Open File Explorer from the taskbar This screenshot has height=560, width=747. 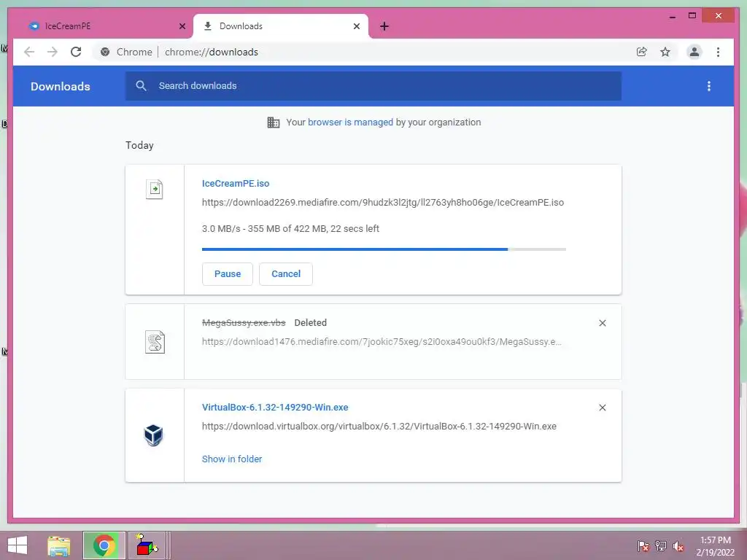58,545
